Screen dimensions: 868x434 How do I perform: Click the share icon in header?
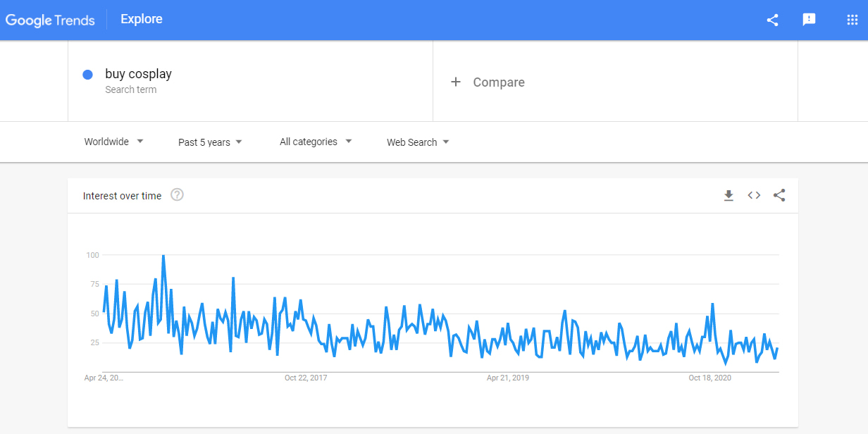coord(772,20)
